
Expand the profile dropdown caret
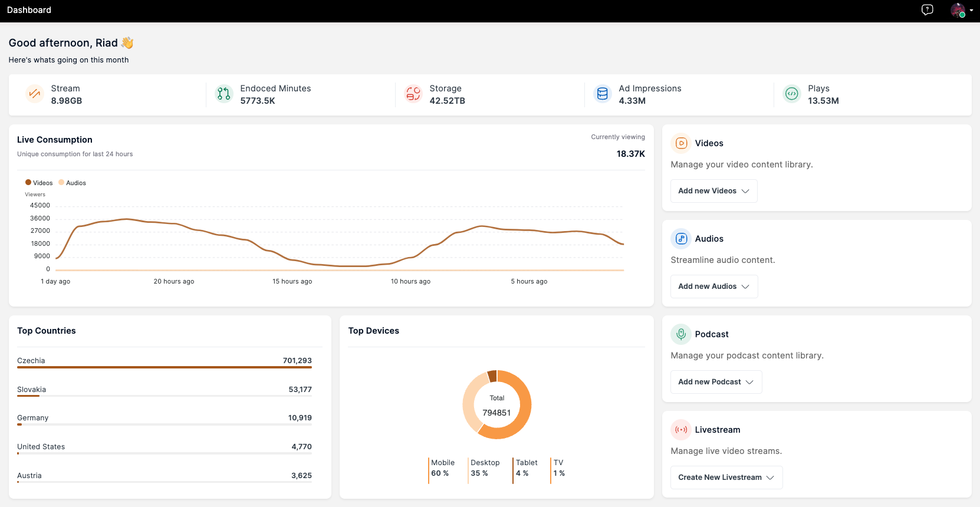click(971, 10)
